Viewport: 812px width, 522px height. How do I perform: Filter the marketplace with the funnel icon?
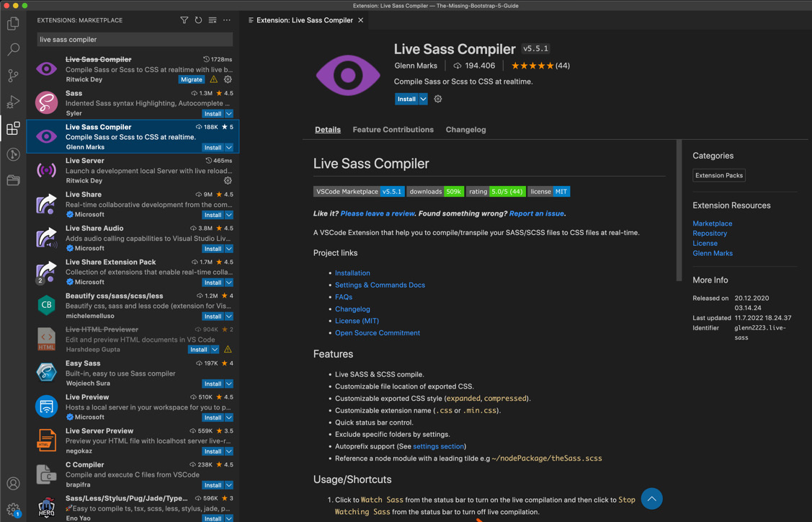tap(184, 20)
